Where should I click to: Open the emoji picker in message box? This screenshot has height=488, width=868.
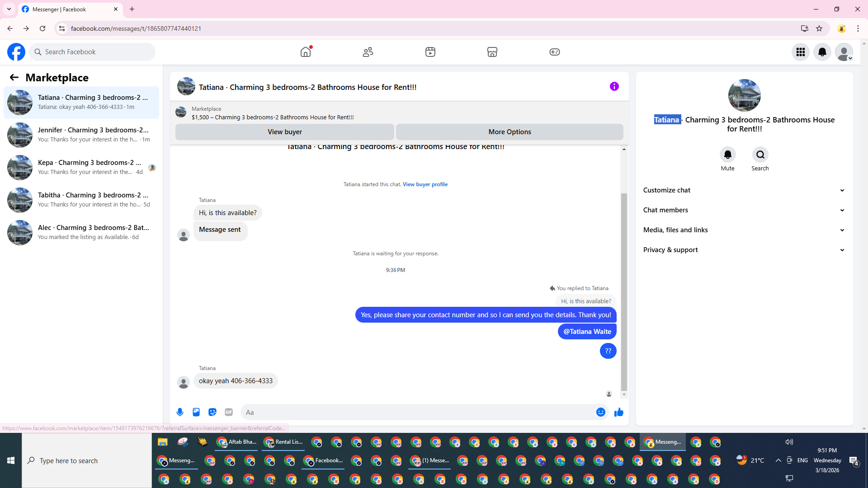click(600, 412)
